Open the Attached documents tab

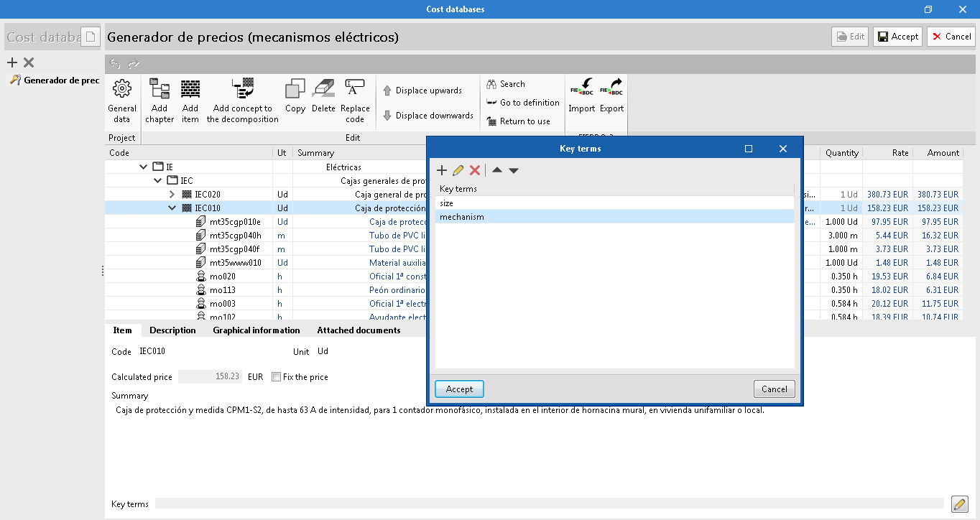358,330
